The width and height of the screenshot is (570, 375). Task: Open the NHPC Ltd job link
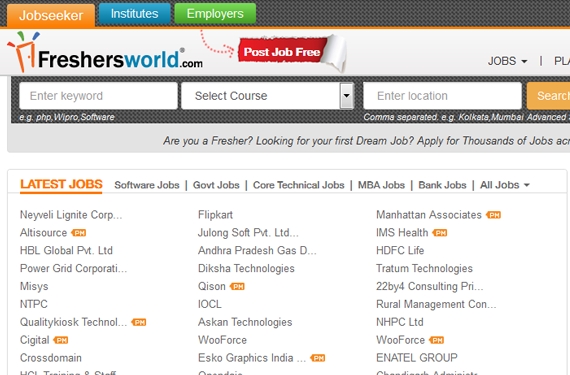click(400, 322)
